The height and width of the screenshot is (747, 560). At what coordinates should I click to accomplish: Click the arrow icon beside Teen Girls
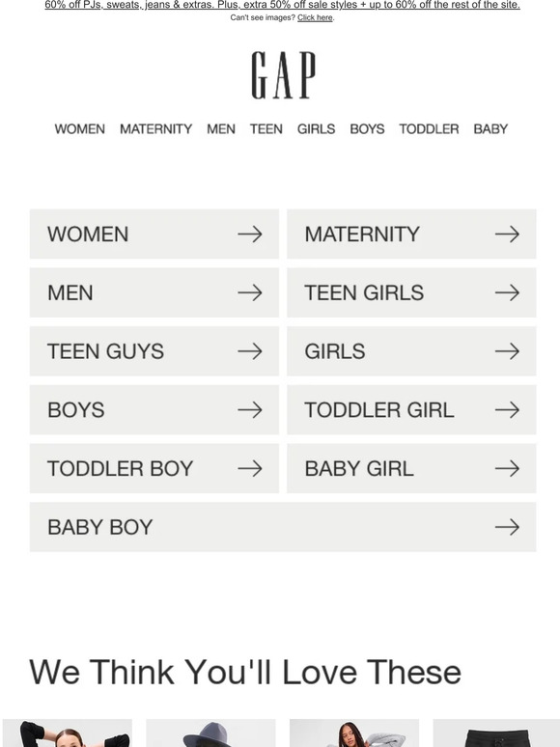pos(507,292)
